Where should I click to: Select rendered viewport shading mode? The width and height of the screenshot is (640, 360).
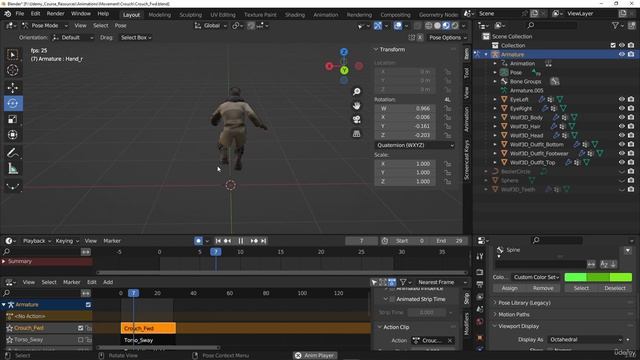click(455, 26)
